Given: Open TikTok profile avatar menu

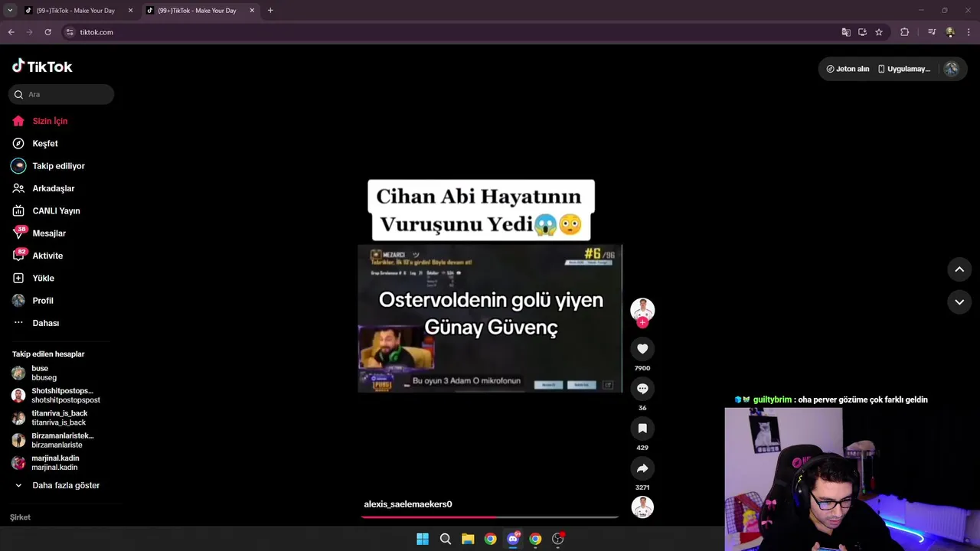Looking at the screenshot, I should (951, 69).
